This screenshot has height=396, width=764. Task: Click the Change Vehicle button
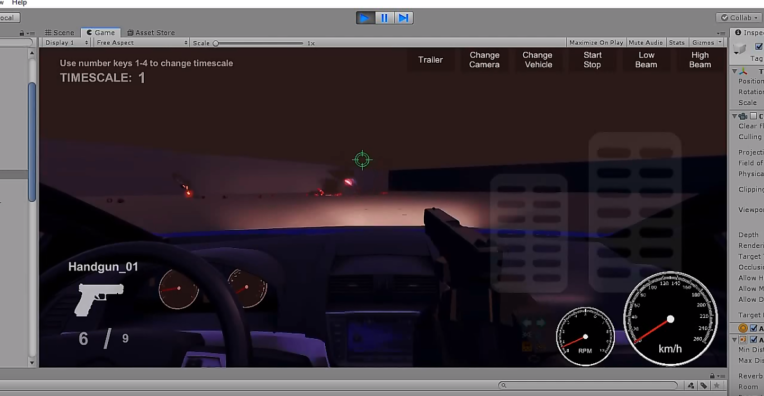click(x=538, y=60)
